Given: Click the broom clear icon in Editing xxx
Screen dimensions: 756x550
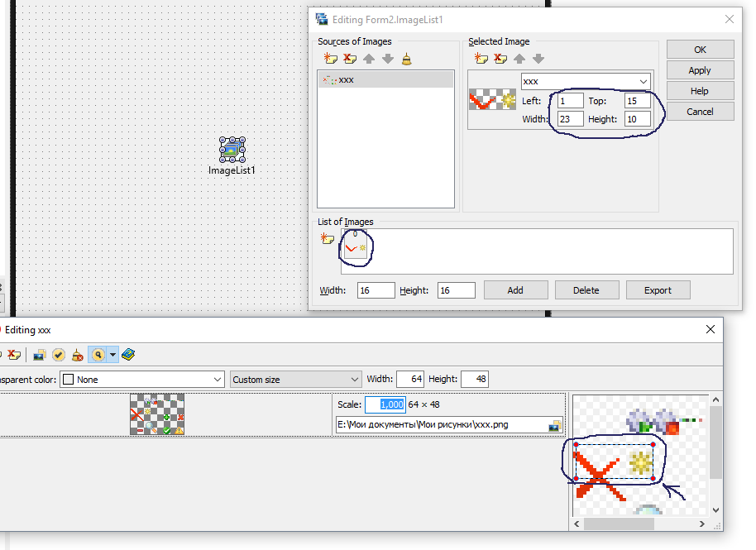Looking at the screenshot, I should [77, 356].
